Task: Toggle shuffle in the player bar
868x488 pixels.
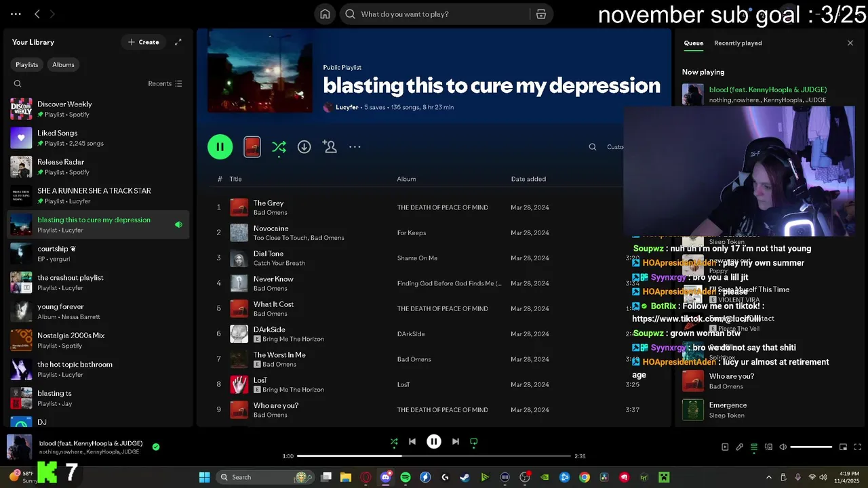Action: click(x=394, y=441)
